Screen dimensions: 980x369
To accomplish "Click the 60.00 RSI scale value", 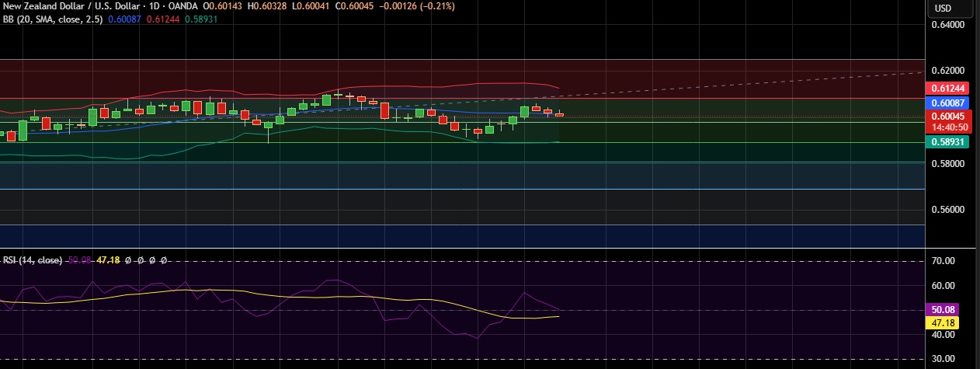I will point(943,286).
